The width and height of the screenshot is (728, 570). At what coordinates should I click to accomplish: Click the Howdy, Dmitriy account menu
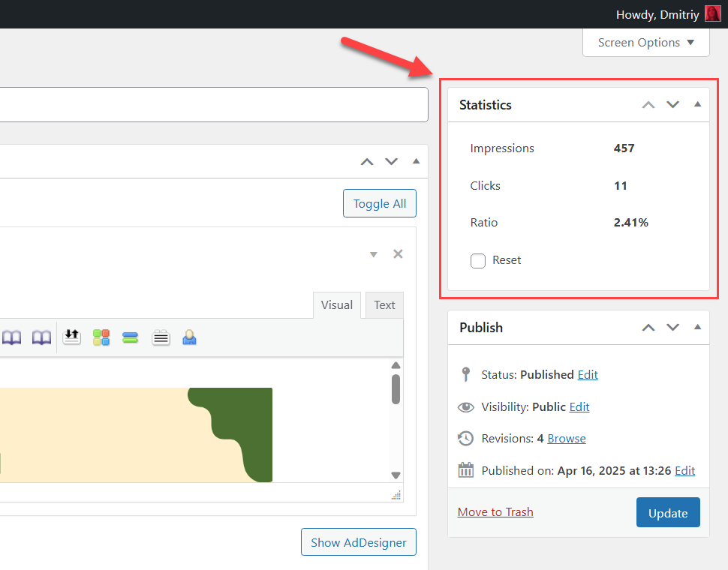pyautogui.click(x=668, y=14)
